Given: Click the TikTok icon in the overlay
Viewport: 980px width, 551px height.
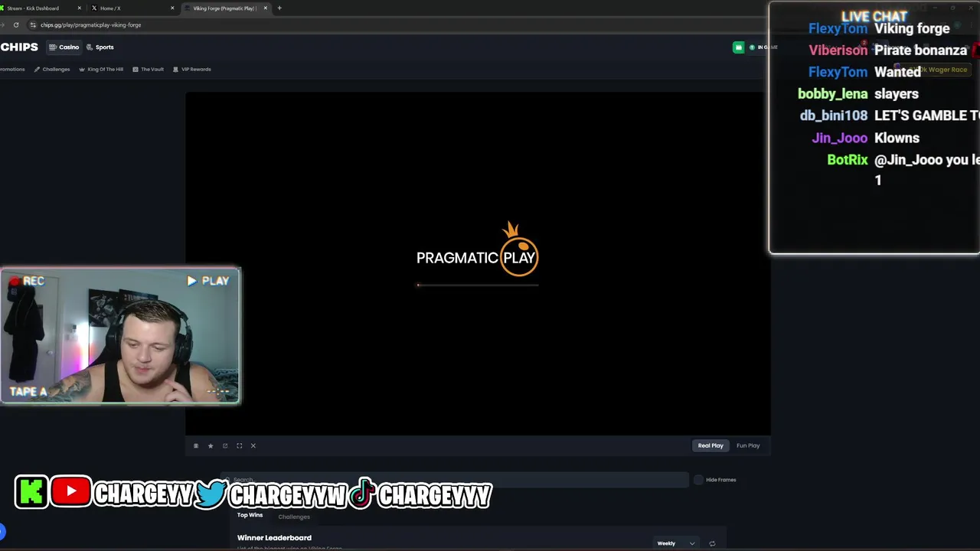Looking at the screenshot, I should 361,494.
